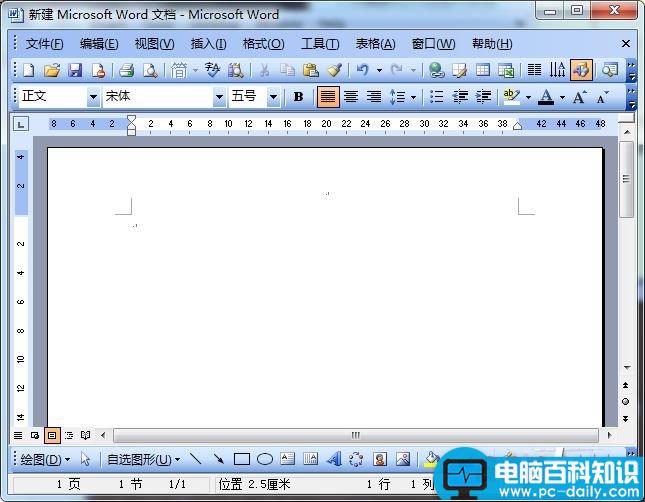This screenshot has width=645, height=502.
Task: Open highlight color dropdown arrow
Action: (528, 98)
